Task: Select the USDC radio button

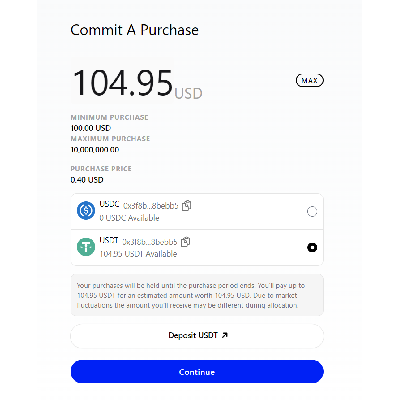Action: (312, 211)
